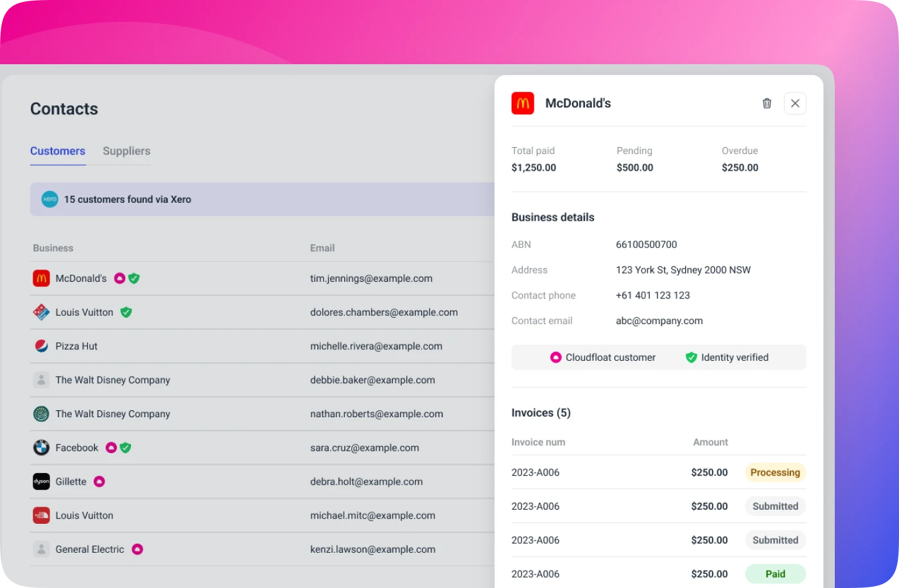Click the McDonald's logo in the contacts list
The image size is (899, 588).
(x=40, y=278)
